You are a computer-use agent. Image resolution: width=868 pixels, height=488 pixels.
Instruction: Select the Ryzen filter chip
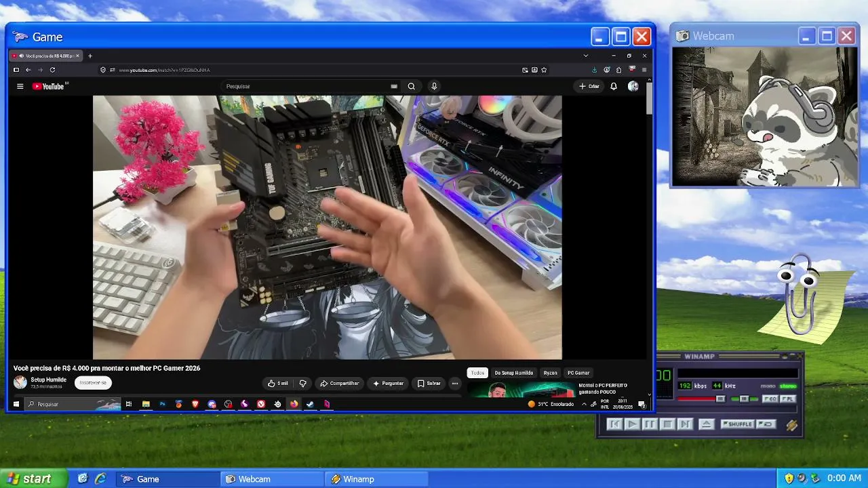click(550, 373)
